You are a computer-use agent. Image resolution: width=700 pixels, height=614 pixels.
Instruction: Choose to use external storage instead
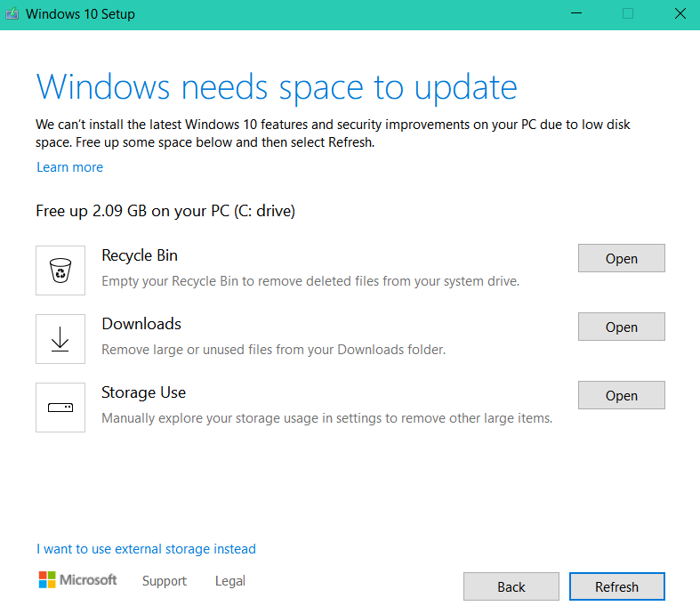pos(146,549)
